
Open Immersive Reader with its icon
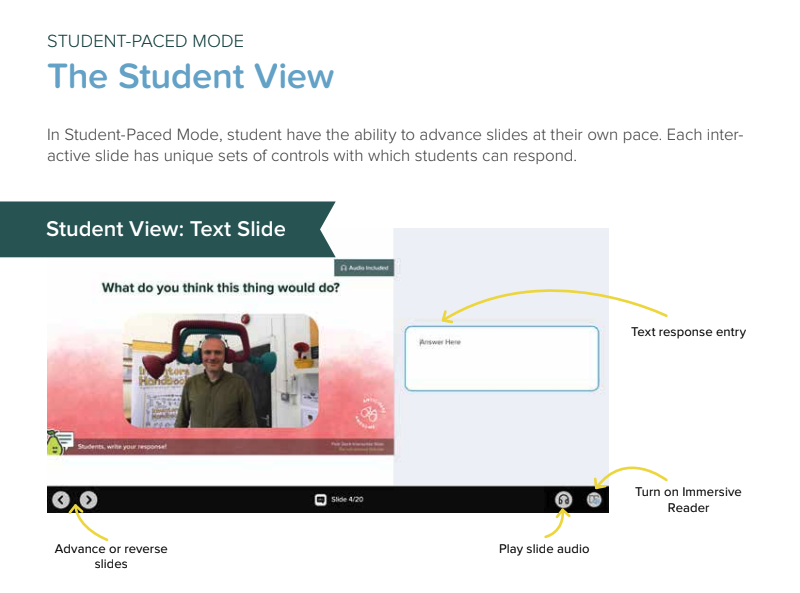tap(594, 499)
